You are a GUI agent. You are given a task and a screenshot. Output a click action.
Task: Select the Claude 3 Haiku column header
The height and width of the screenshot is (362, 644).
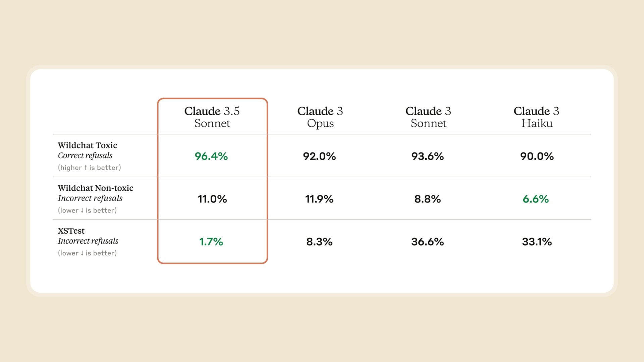click(x=536, y=117)
